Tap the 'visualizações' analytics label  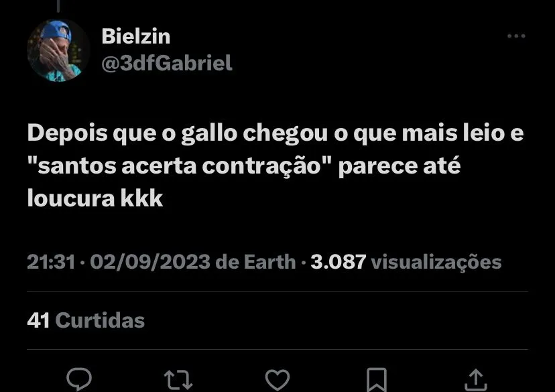point(436,263)
